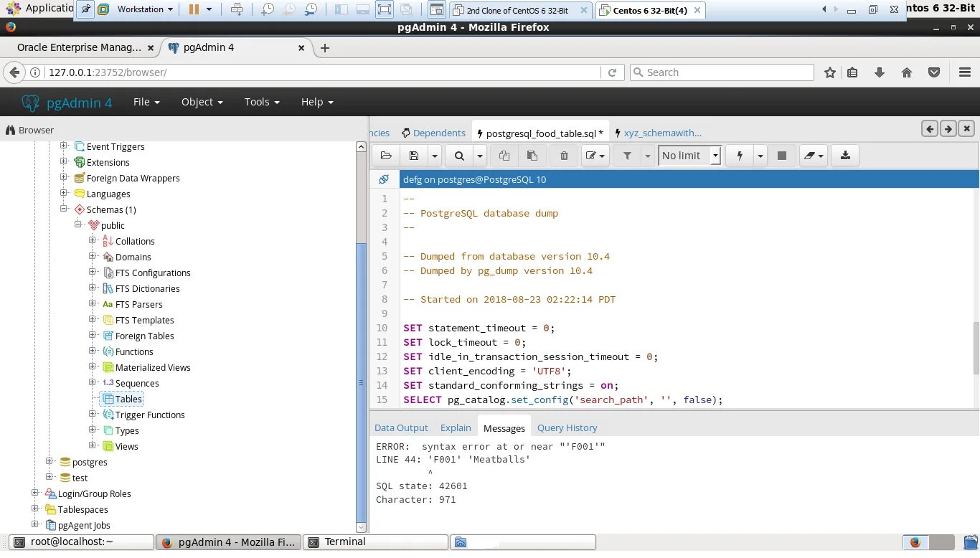Focus the Firefox Search box
This screenshot has height=558, width=980.
point(722,72)
